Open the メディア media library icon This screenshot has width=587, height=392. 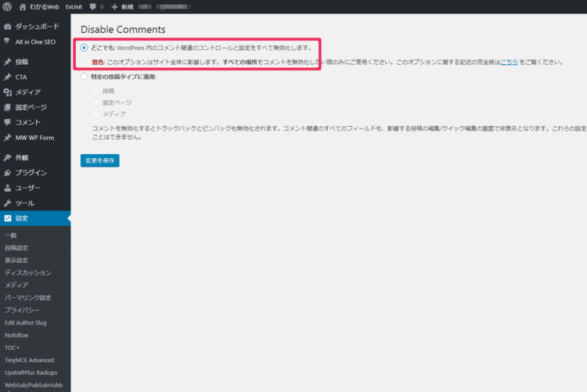click(7, 92)
